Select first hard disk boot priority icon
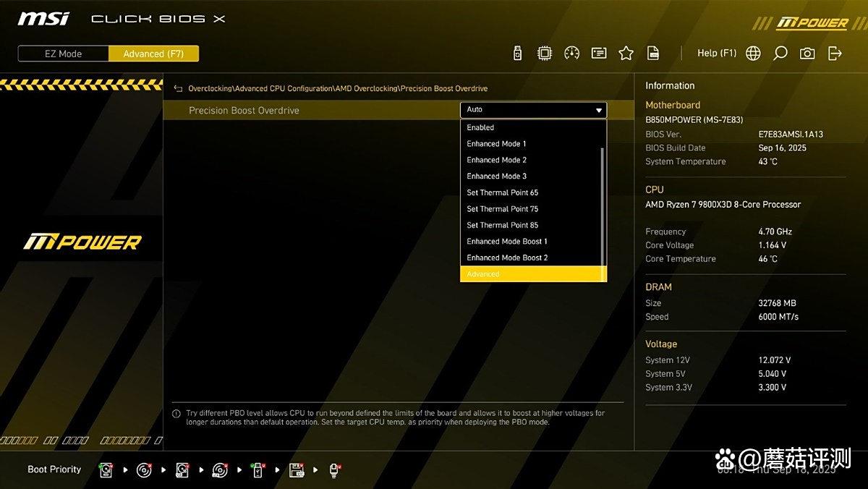The width and height of the screenshot is (868, 489). click(106, 470)
